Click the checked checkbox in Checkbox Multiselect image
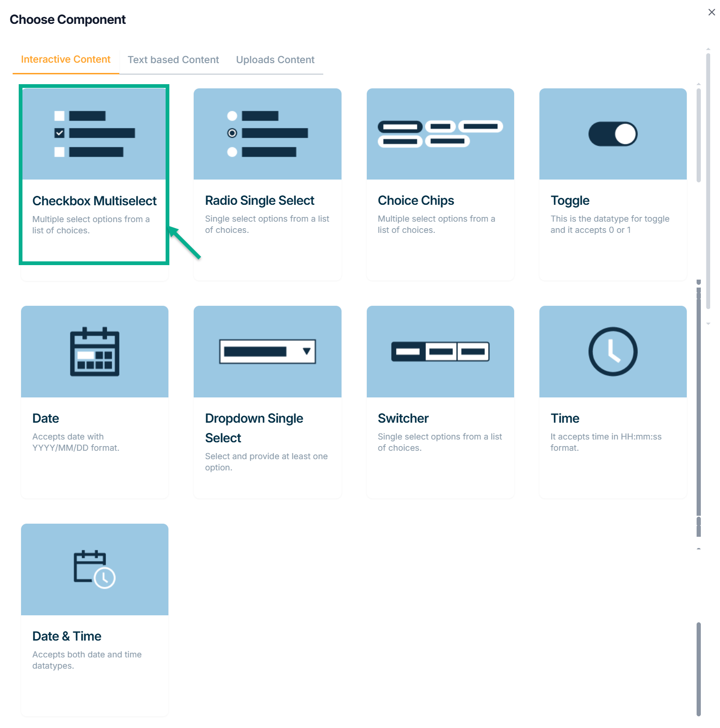 (x=59, y=133)
